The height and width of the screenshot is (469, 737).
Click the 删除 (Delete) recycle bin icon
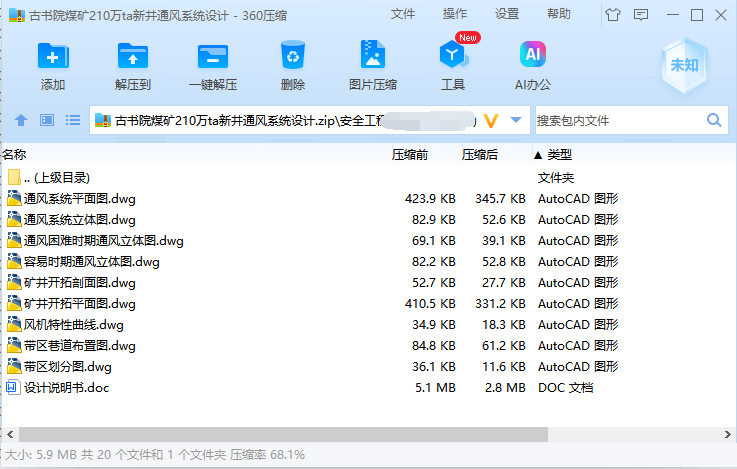pos(293,55)
